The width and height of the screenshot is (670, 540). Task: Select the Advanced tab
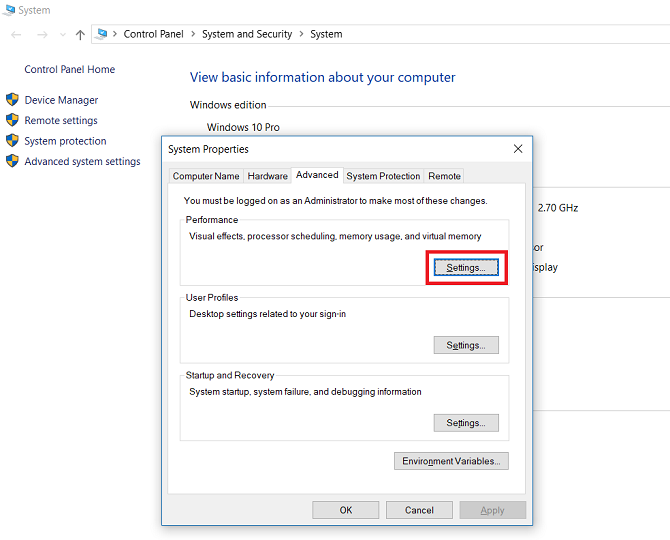317,175
